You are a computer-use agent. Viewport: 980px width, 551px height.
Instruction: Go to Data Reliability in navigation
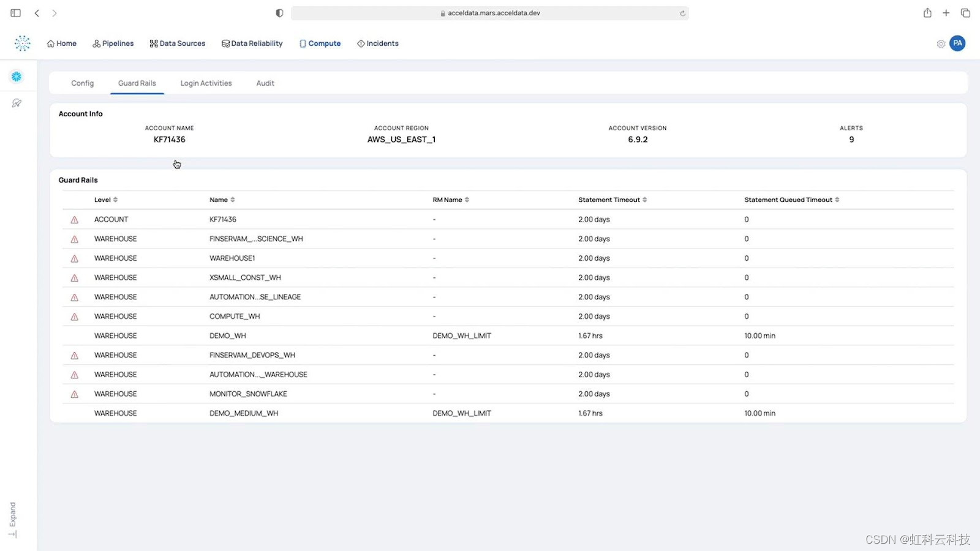pos(252,43)
